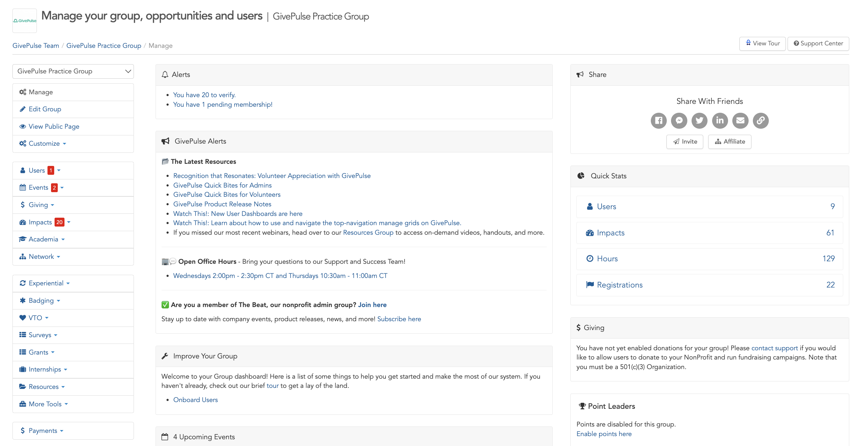868x446 pixels.
Task: Share group via Messenger icon
Action: pos(679,121)
